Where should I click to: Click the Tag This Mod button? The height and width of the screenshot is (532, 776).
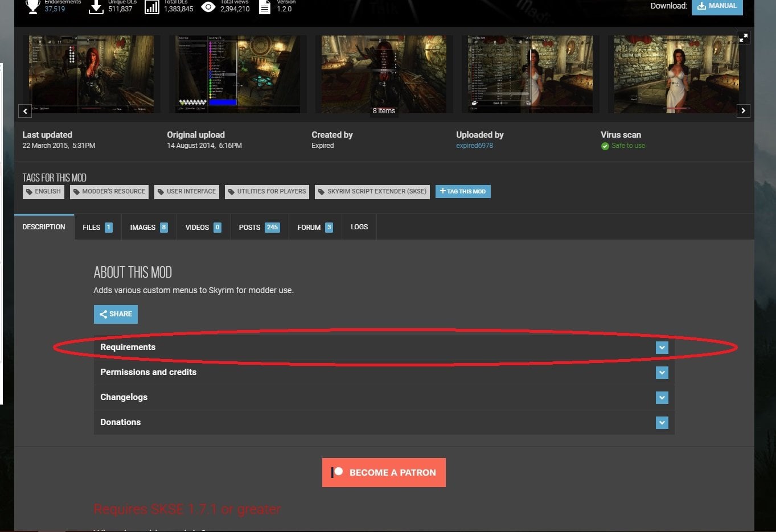[x=463, y=192]
